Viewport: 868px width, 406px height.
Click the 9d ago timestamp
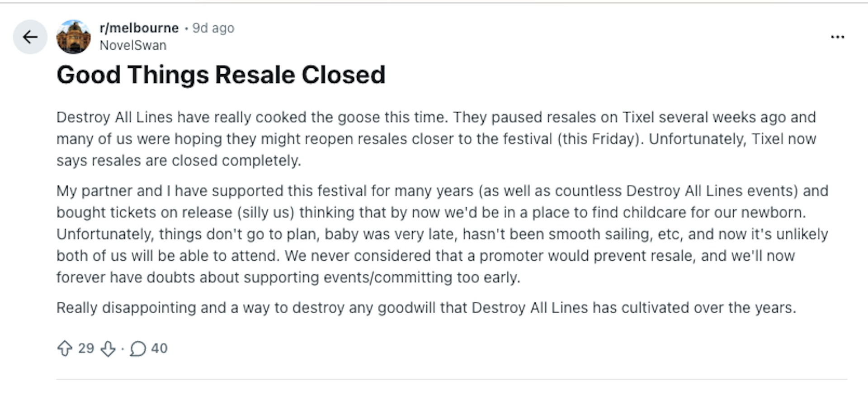pos(213,28)
